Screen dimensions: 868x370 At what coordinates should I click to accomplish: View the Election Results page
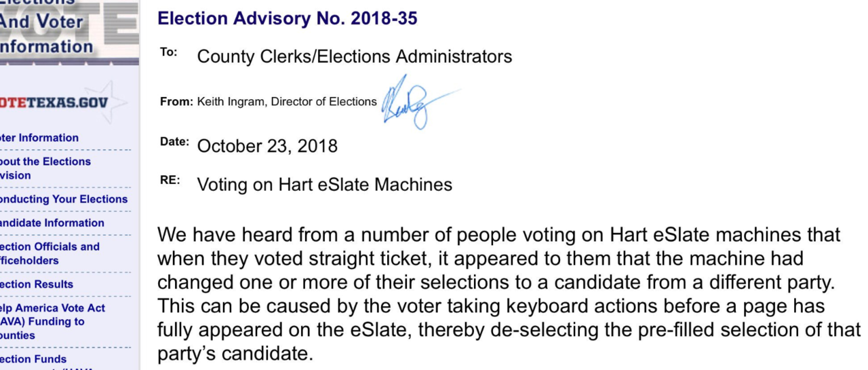[x=37, y=284]
